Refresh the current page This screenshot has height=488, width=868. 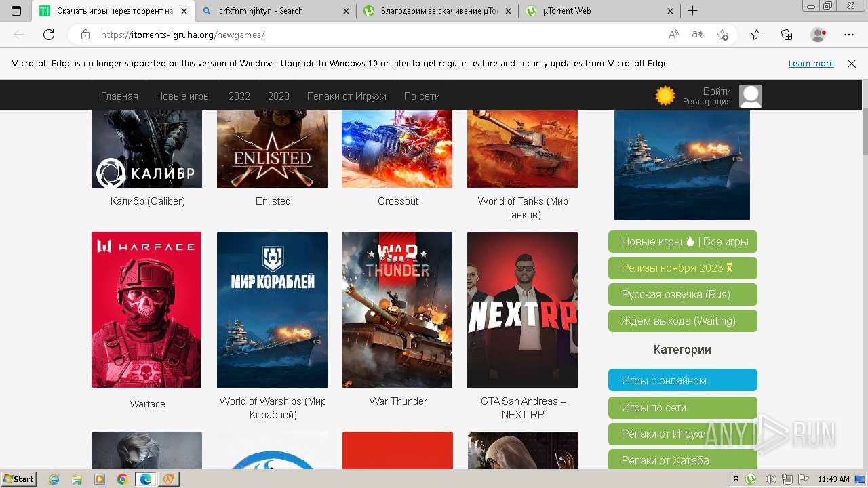(49, 35)
